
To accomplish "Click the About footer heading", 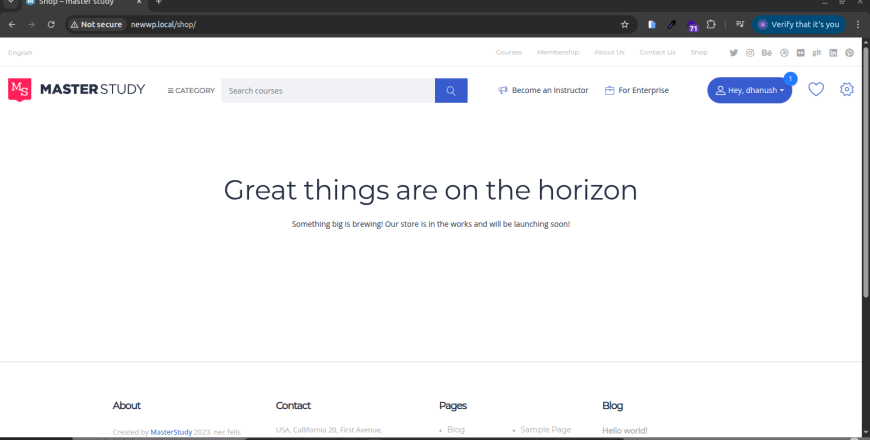I will pos(127,406).
